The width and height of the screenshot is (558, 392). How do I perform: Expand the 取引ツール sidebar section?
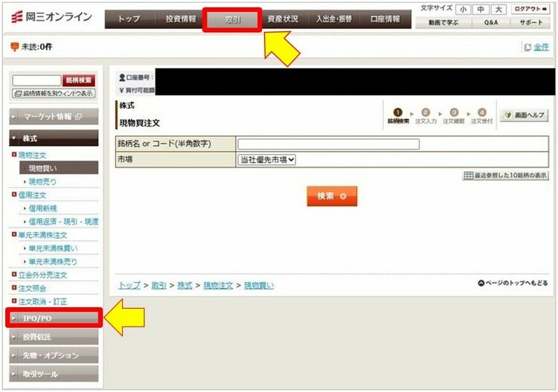pos(54,374)
